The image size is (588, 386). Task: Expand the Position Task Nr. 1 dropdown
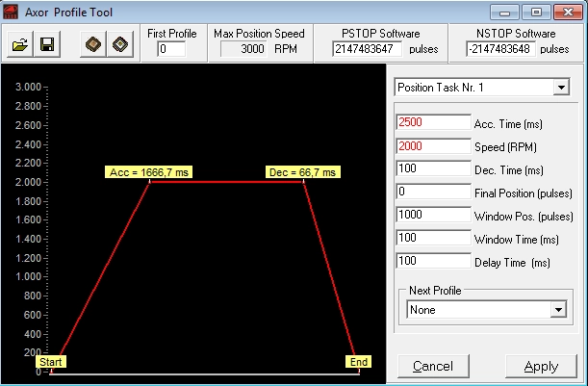pos(561,88)
